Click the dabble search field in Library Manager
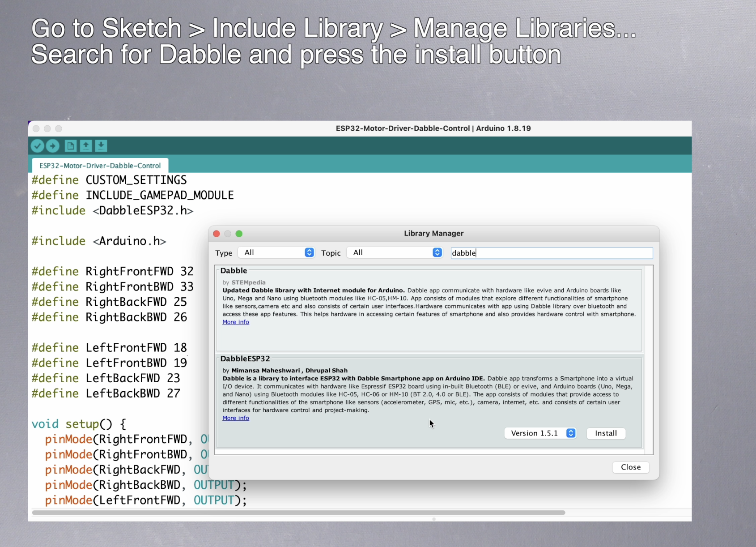This screenshot has height=547, width=756. coord(552,253)
